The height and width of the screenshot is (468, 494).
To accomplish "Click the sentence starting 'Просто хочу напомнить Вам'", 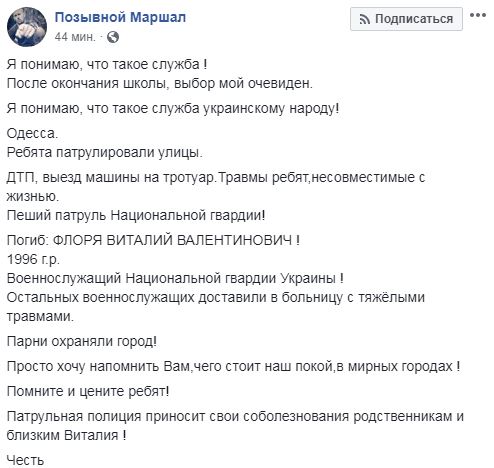I will pyautogui.click(x=233, y=366).
